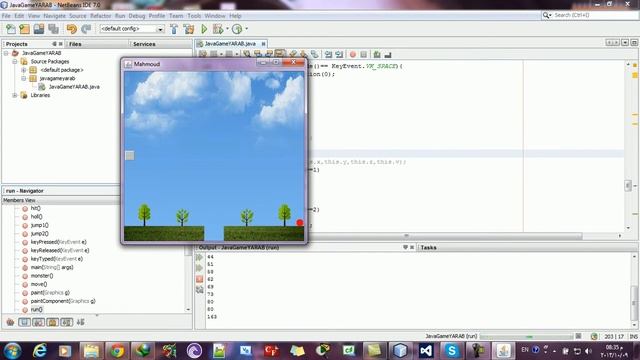Open the Refactor menu
640x360 pixels.
point(100,16)
